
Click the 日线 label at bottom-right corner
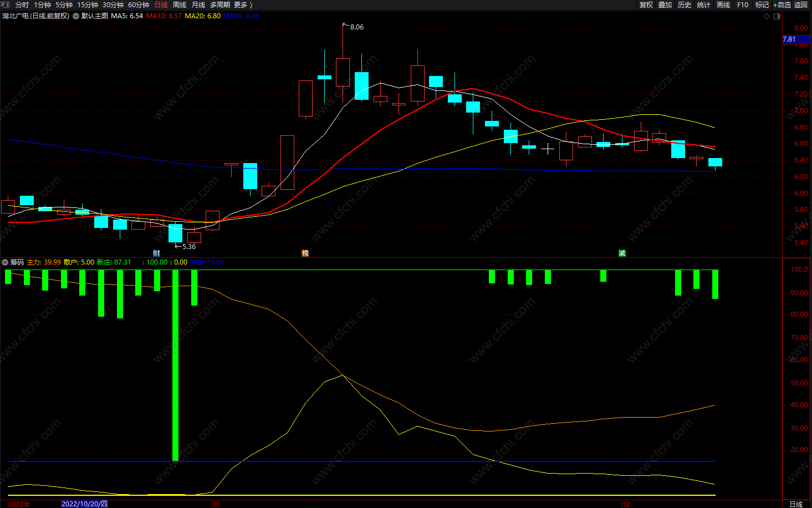point(796,504)
